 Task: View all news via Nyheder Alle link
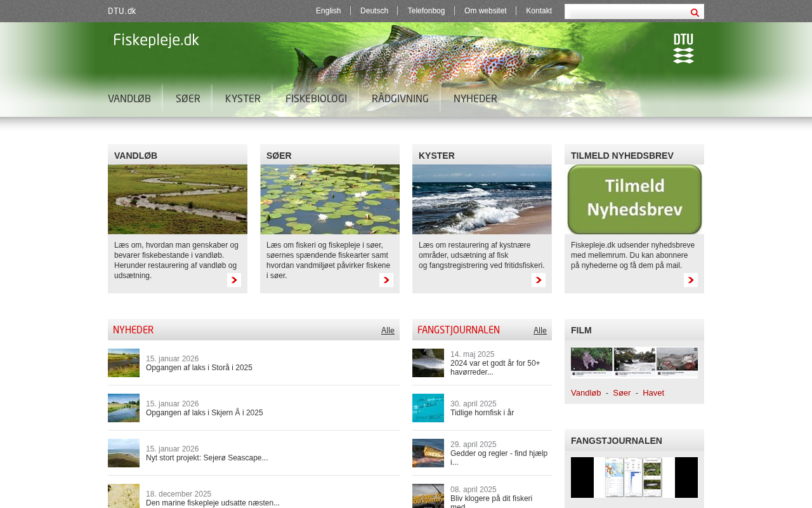coord(388,331)
